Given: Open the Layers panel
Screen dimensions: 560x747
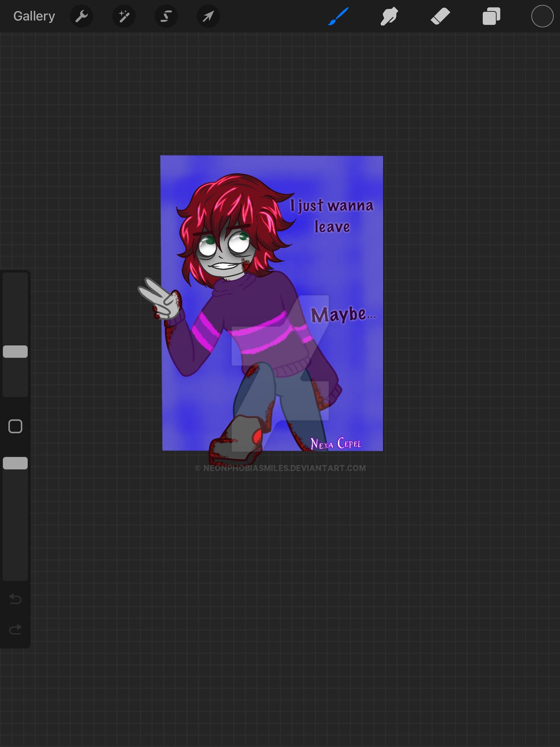Looking at the screenshot, I should tap(491, 17).
